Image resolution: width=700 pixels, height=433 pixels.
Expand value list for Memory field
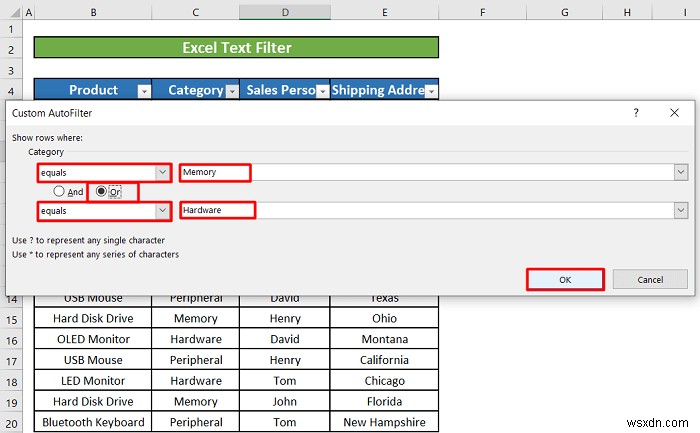point(681,172)
